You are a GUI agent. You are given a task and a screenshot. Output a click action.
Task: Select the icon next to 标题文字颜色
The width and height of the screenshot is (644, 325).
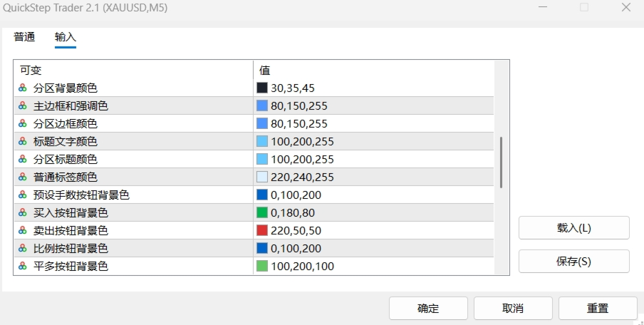23,142
